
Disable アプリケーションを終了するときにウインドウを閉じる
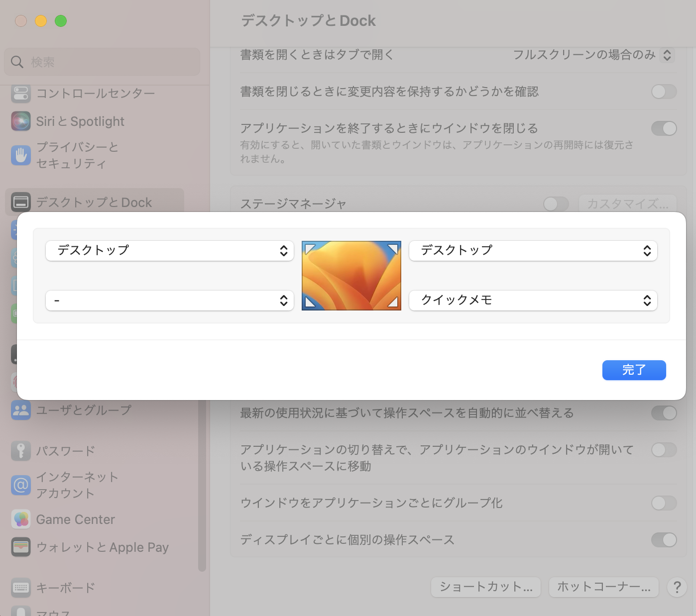664,128
